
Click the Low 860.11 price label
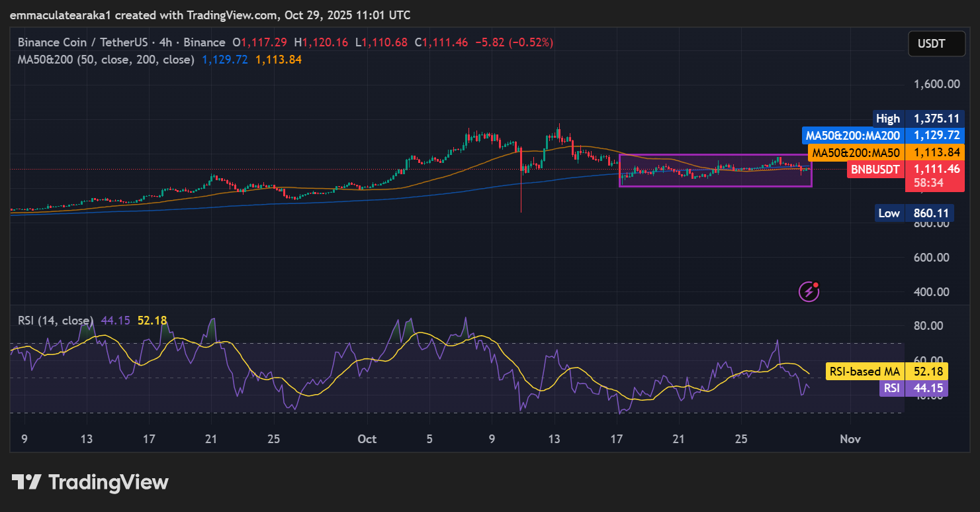point(915,213)
